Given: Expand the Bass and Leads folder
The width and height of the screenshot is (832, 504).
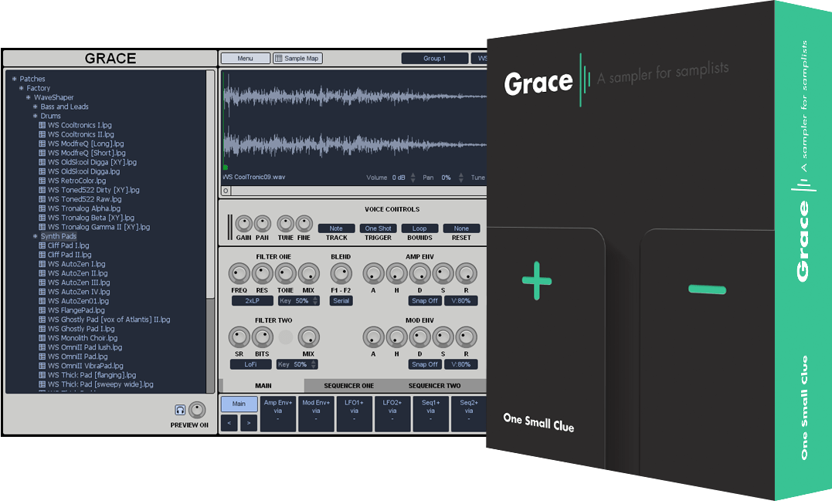Looking at the screenshot, I should [35, 107].
